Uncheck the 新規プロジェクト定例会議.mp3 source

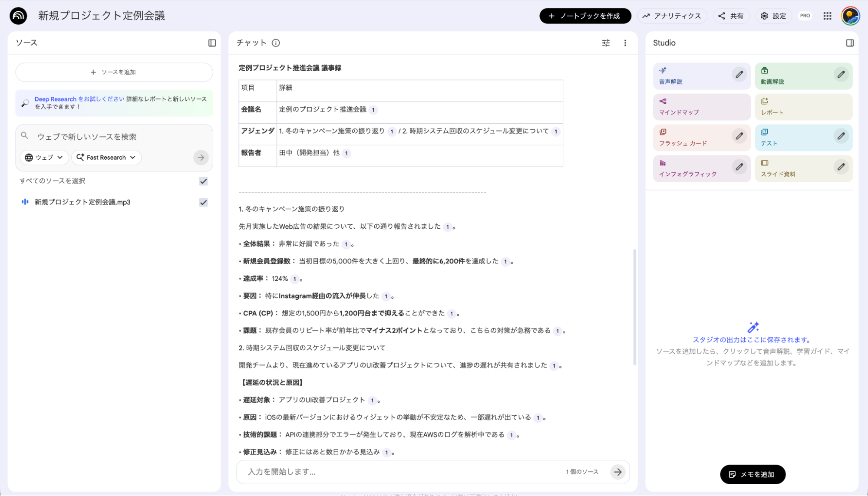tap(203, 202)
